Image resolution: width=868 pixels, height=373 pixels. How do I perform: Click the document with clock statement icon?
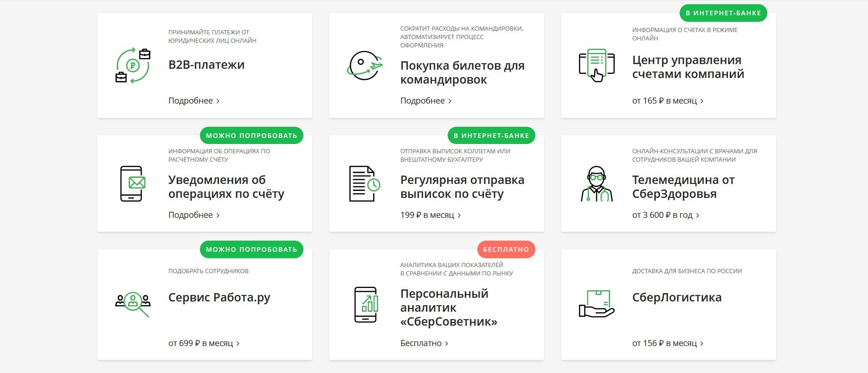click(365, 183)
